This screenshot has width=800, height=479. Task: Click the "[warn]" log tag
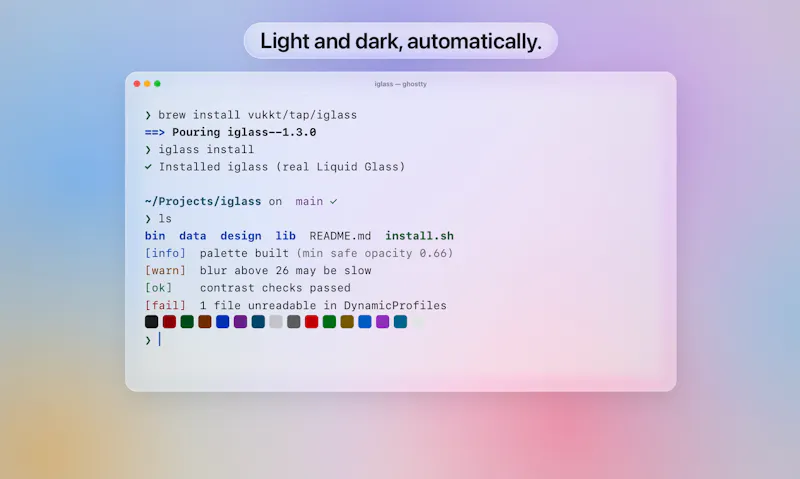coord(165,271)
